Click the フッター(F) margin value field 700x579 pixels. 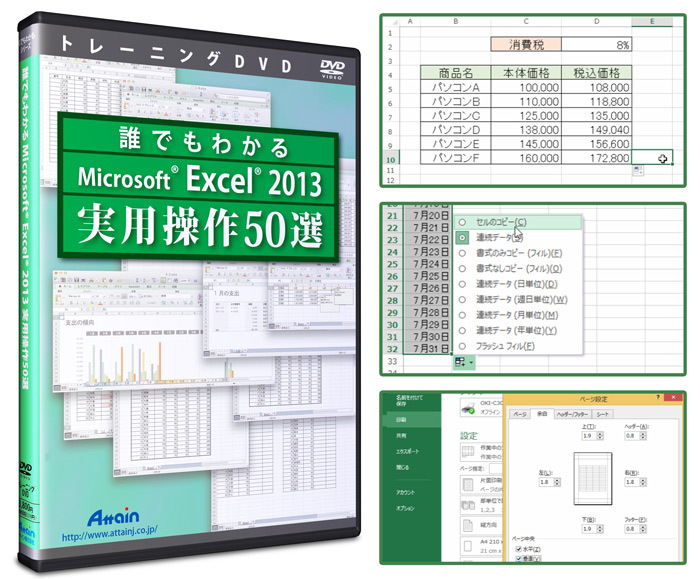coord(632,529)
